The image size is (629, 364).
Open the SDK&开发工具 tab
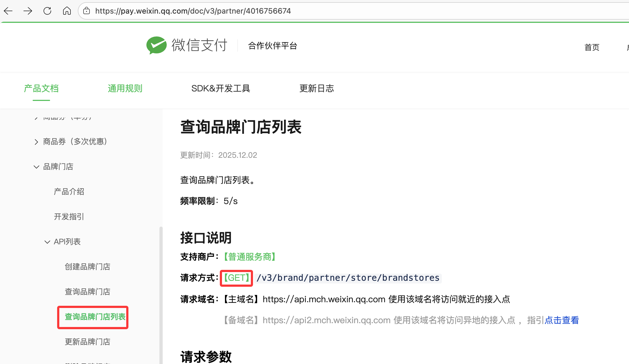[x=221, y=88]
